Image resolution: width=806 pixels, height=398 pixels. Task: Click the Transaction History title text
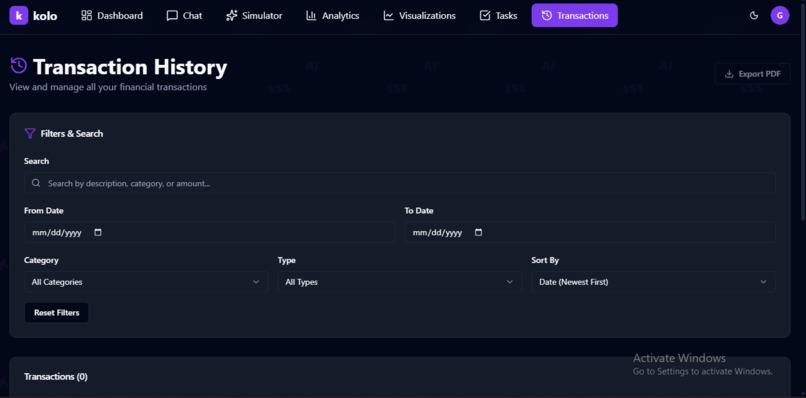tap(130, 67)
